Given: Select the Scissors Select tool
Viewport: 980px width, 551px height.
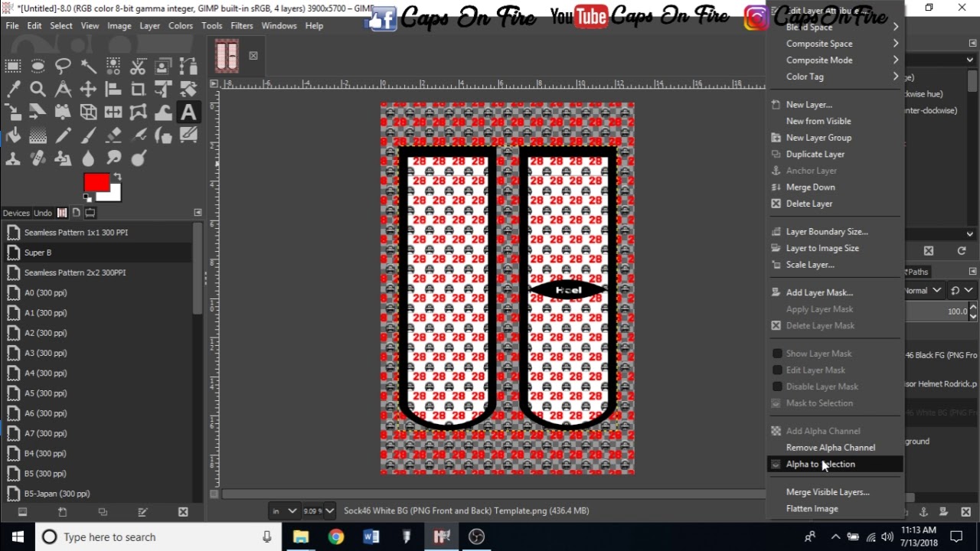Looking at the screenshot, I should 139,66.
